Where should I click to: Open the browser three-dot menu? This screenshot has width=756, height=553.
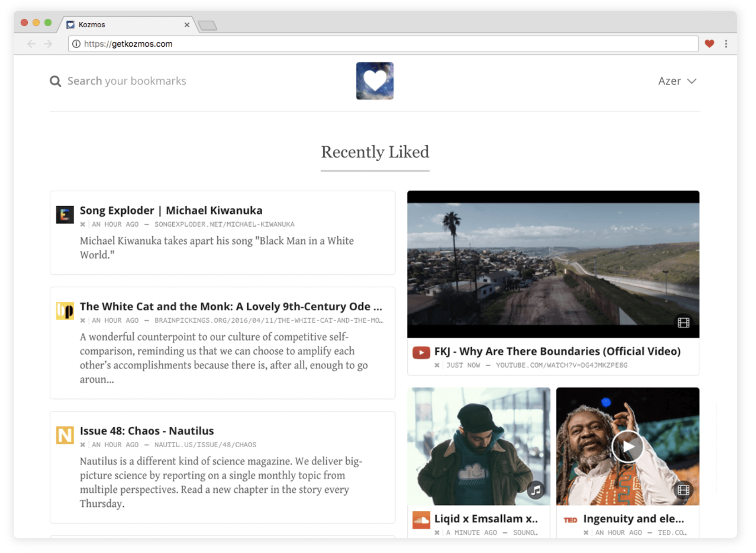(x=726, y=44)
